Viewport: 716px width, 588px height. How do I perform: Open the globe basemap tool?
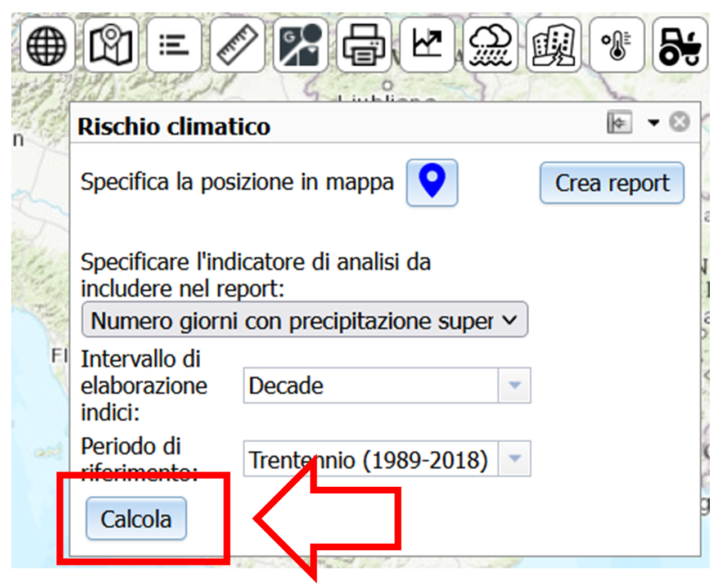tap(47, 44)
